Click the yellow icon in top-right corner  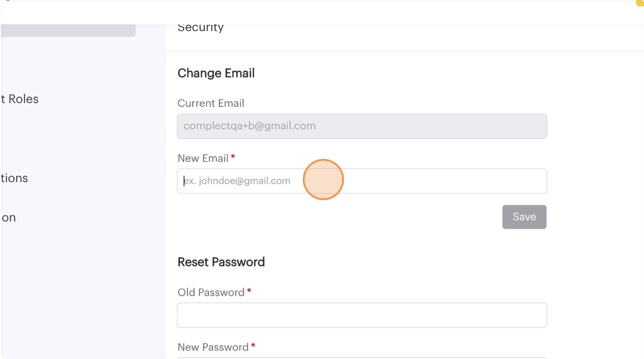pos(640,2)
